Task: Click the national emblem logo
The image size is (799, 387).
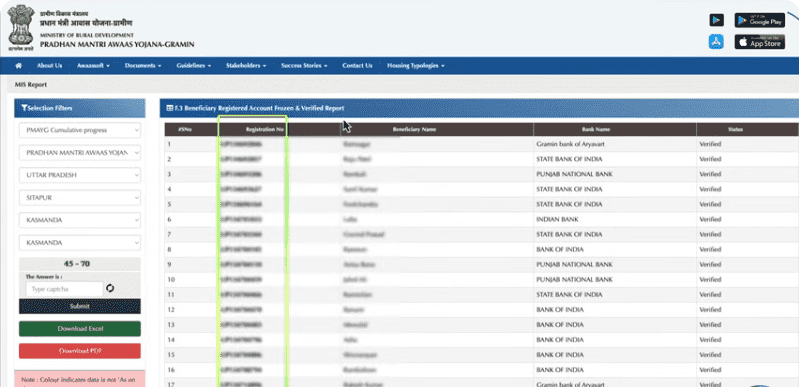Action: point(21,28)
